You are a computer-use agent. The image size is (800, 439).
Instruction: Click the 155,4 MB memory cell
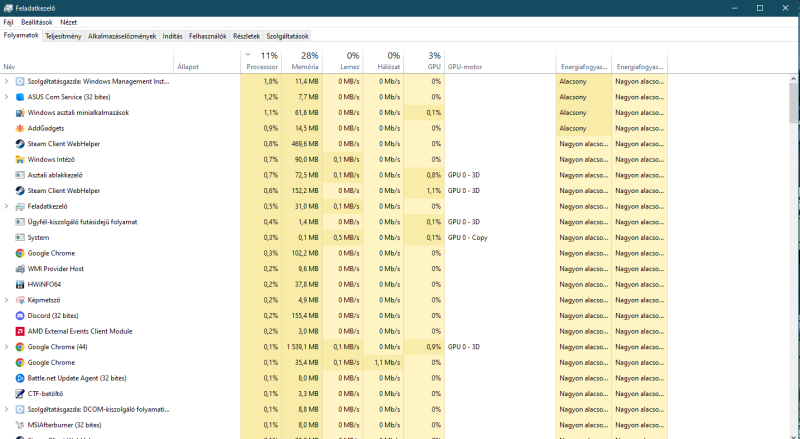click(x=302, y=316)
